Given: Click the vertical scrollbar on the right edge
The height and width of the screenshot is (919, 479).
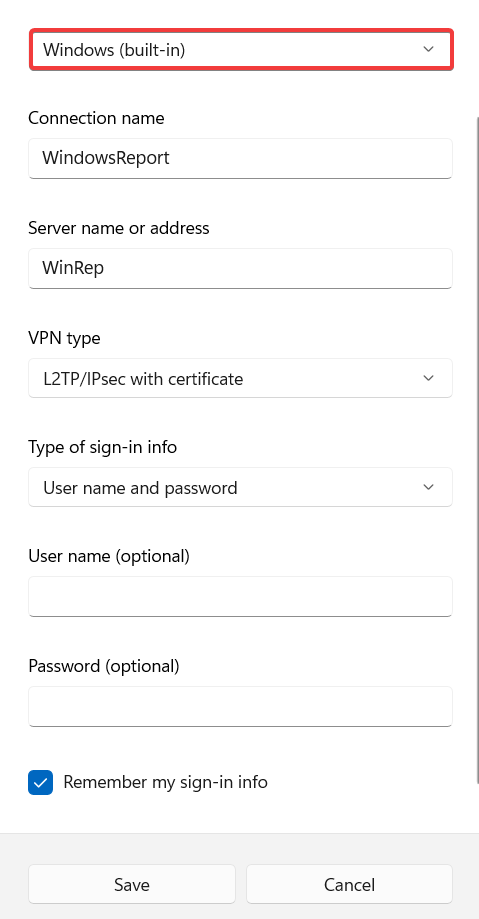Looking at the screenshot, I should point(477,451).
